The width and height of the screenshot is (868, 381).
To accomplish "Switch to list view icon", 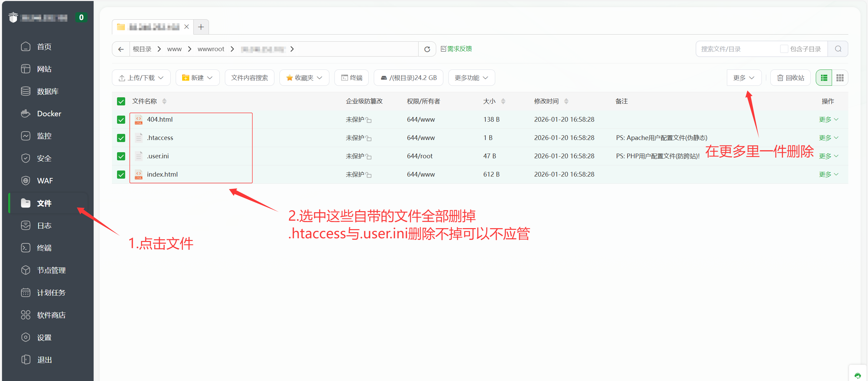I will (x=824, y=78).
